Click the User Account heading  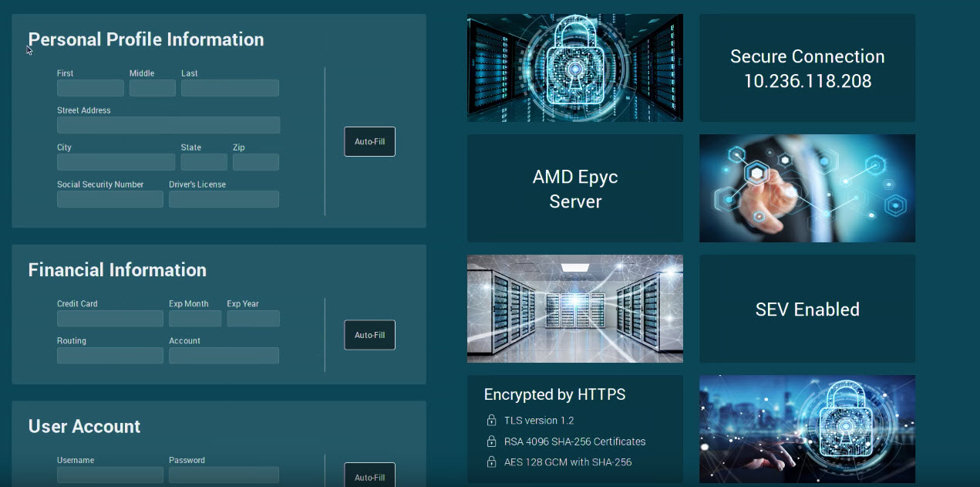tap(84, 426)
